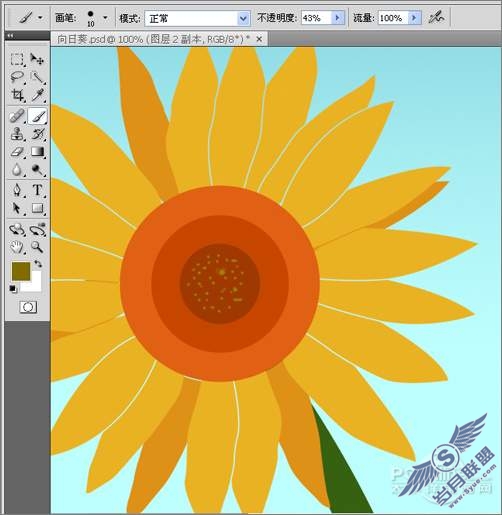The height and width of the screenshot is (515, 502).
Task: Select the Move tool
Action: tap(37, 59)
